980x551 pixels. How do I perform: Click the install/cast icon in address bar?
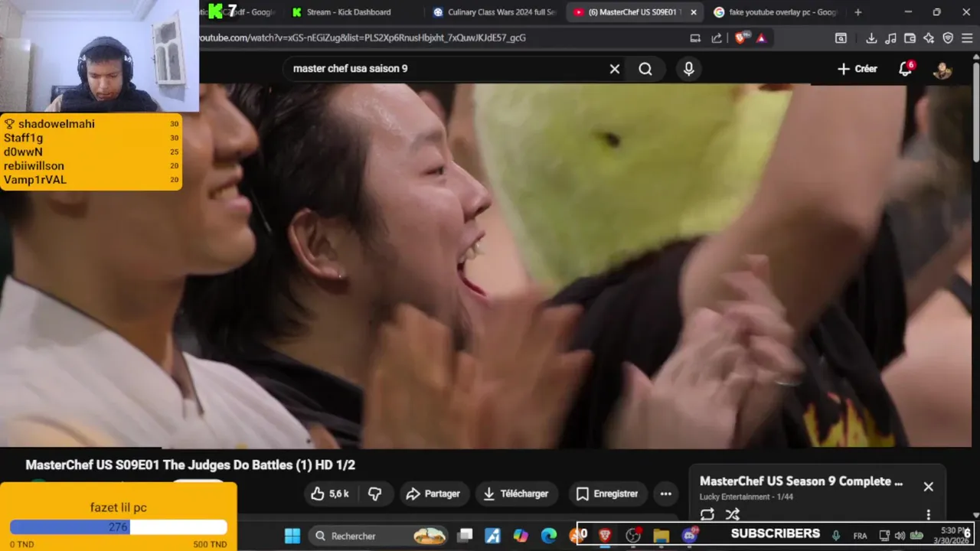point(695,38)
